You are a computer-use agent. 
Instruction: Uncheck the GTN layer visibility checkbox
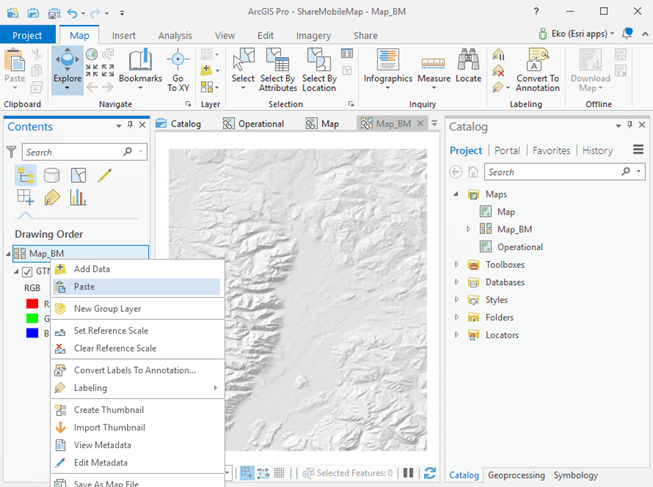coord(27,272)
